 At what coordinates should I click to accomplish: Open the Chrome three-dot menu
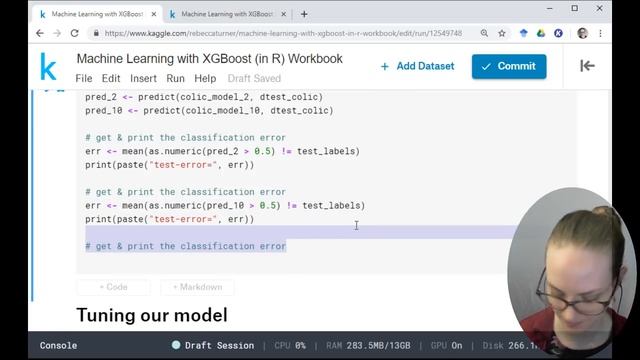(x=600, y=33)
